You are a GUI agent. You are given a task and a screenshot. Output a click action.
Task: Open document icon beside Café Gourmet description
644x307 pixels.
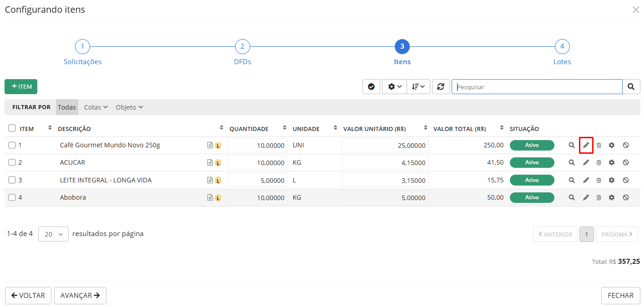click(x=210, y=146)
